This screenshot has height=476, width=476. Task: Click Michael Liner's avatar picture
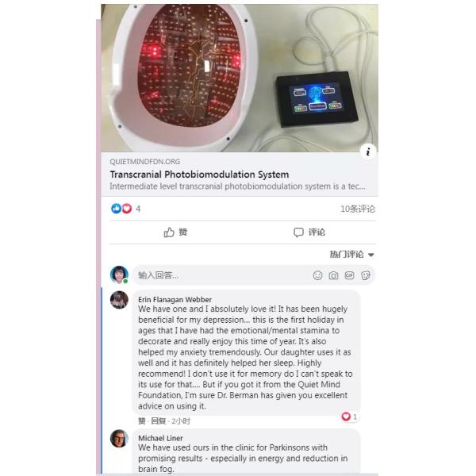click(119, 439)
